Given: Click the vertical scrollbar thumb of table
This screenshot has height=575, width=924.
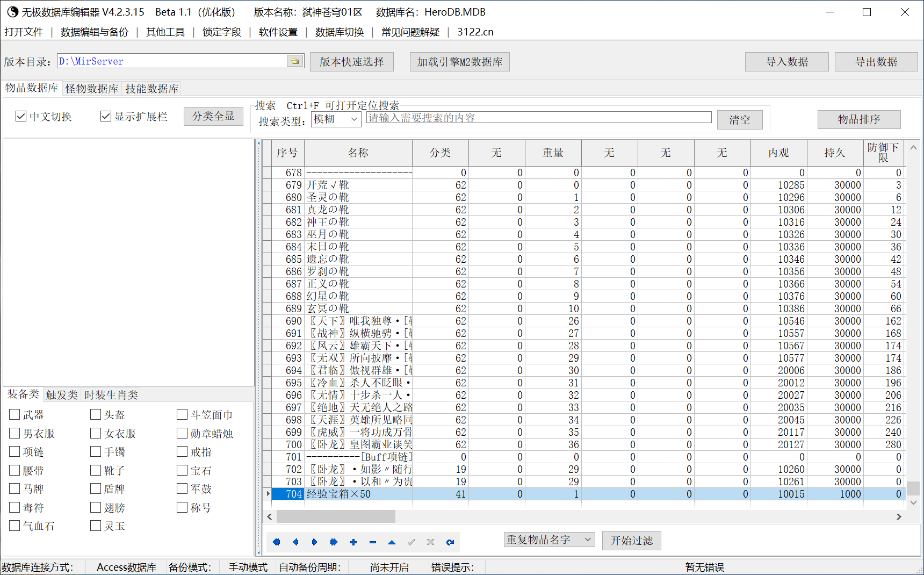Looking at the screenshot, I should pyautogui.click(x=913, y=488).
